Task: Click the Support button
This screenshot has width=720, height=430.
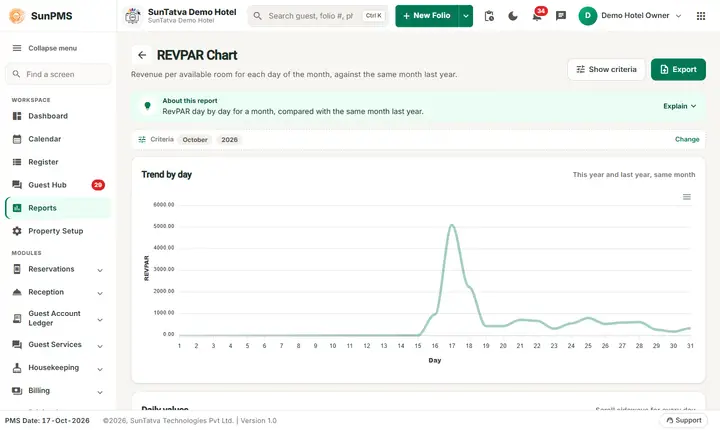Action: point(684,420)
